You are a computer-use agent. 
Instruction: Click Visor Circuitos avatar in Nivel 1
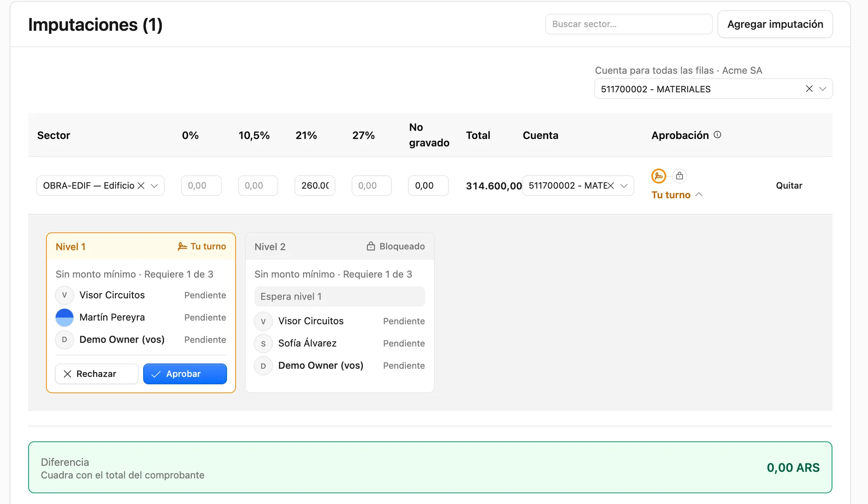tap(64, 295)
